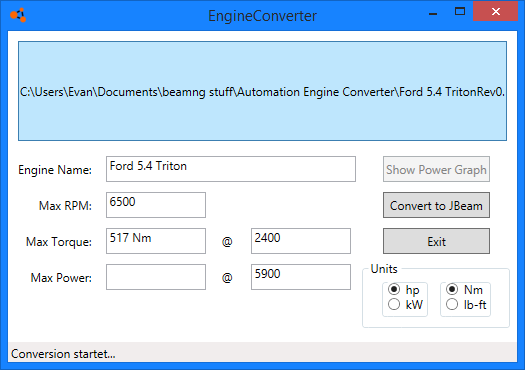Click the empty Max Power value field
Image resolution: width=525 pixels, height=370 pixels.
pyautogui.click(x=156, y=277)
